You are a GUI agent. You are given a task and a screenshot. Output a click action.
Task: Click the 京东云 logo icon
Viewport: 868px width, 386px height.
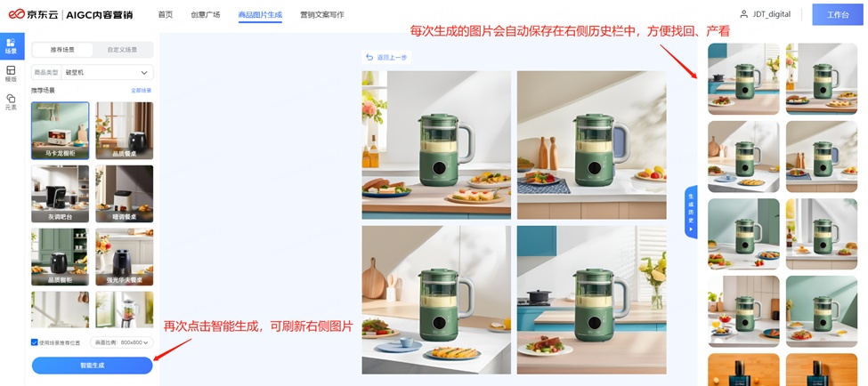17,14
